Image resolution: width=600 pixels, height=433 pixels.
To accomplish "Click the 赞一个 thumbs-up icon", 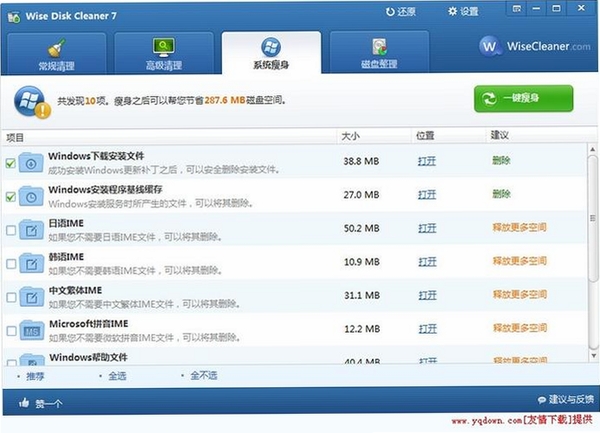I will pyautogui.click(x=24, y=402).
